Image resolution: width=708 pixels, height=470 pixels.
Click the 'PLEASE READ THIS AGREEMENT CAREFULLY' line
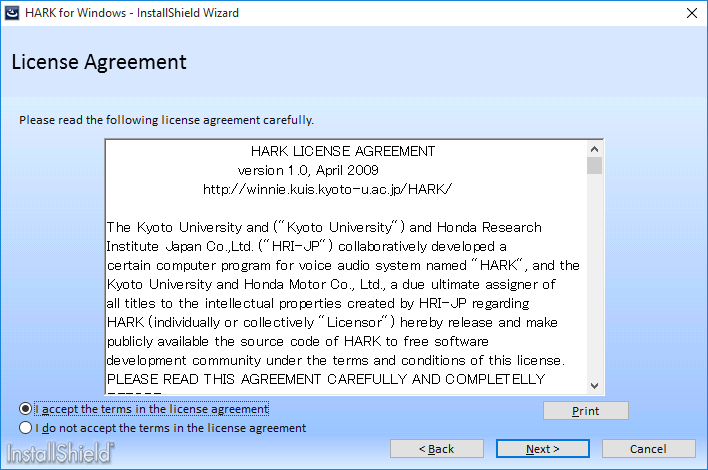[326, 379]
